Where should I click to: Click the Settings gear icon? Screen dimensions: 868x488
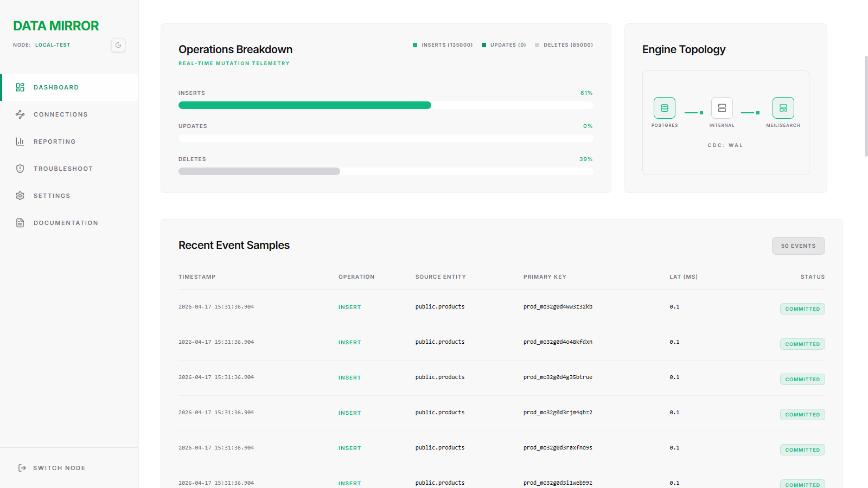(20, 196)
